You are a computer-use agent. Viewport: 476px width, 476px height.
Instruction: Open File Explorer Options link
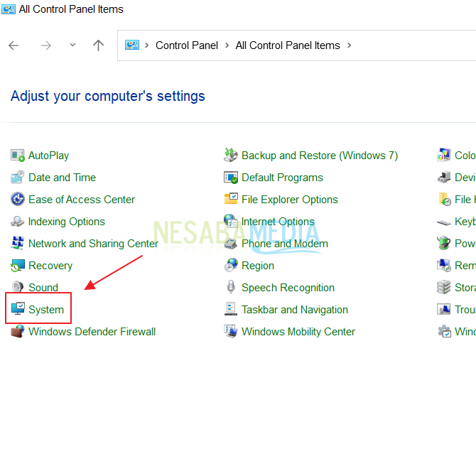[290, 200]
